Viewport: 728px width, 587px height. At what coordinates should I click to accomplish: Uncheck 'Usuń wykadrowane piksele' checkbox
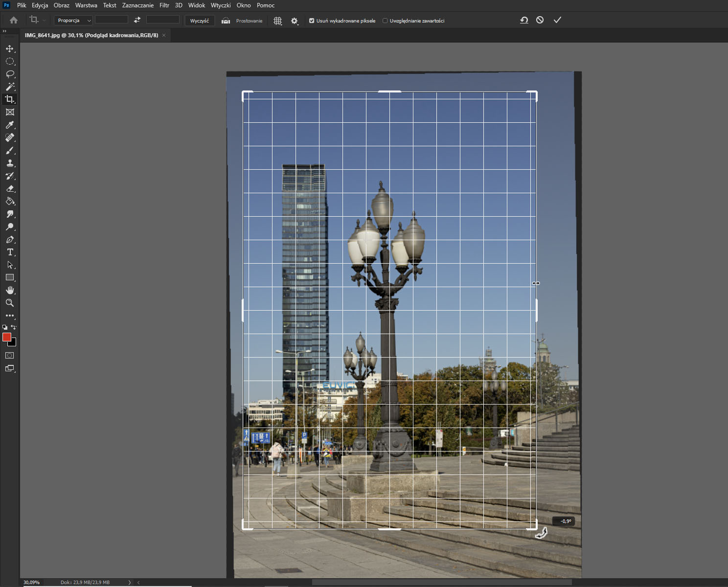tap(312, 21)
